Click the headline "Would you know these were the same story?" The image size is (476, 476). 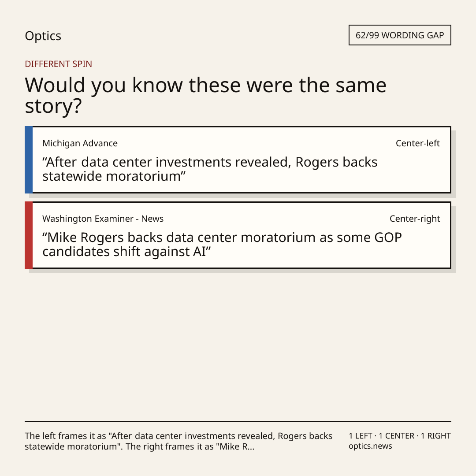(x=205, y=95)
